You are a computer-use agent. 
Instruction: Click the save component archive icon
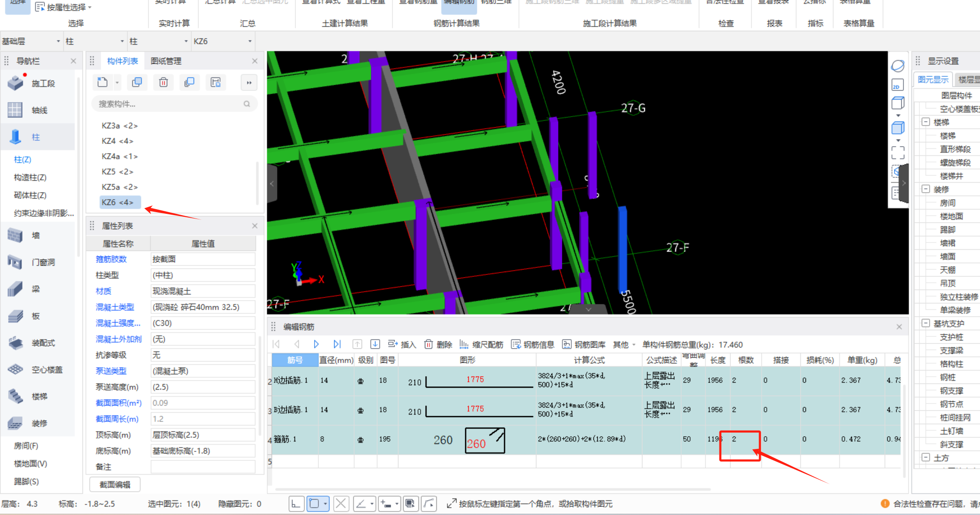tap(216, 82)
